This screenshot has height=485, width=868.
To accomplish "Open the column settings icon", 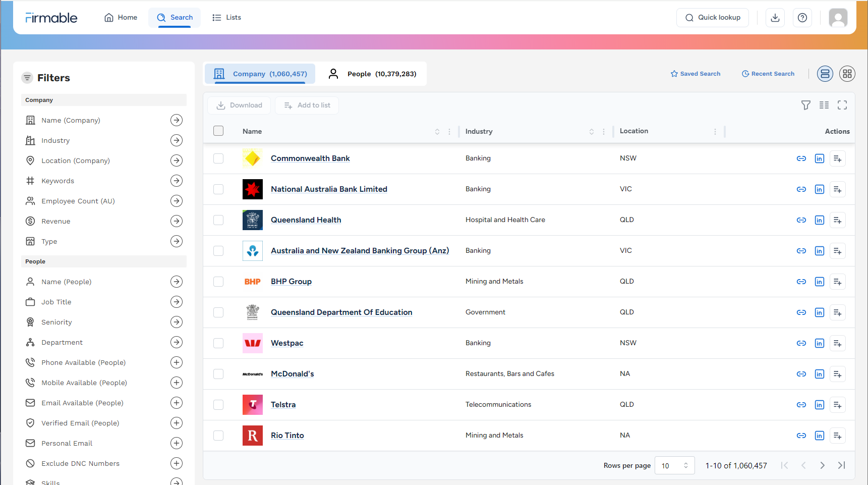I will tap(824, 105).
